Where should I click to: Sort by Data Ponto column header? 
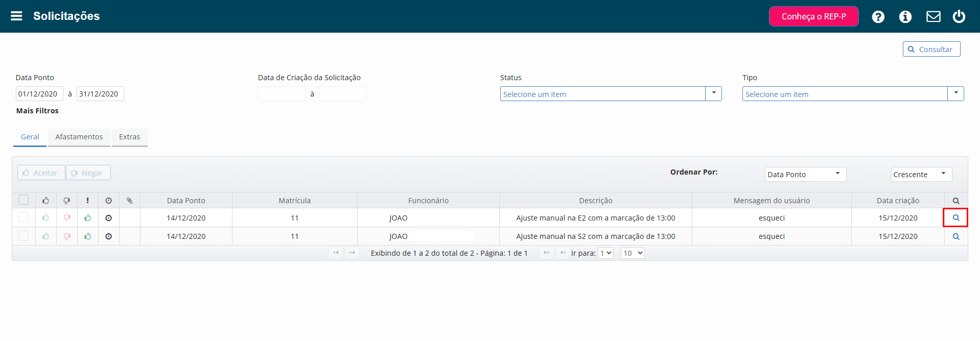(186, 201)
